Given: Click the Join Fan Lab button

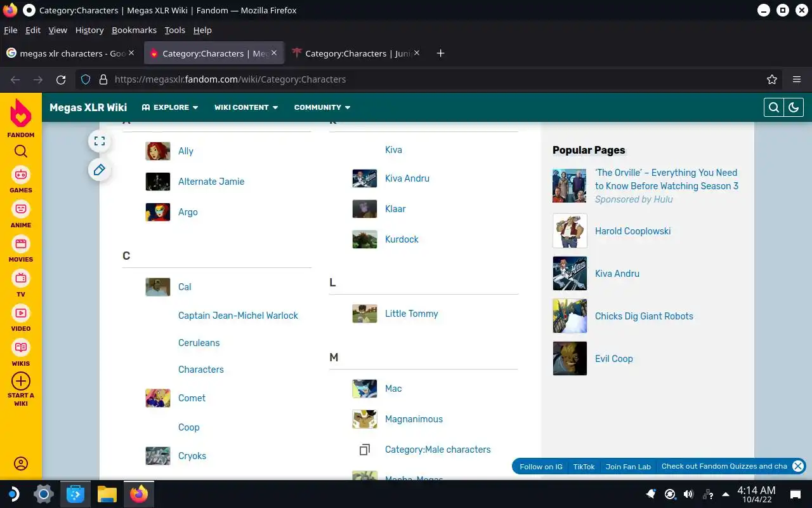Looking at the screenshot, I should (x=628, y=467).
